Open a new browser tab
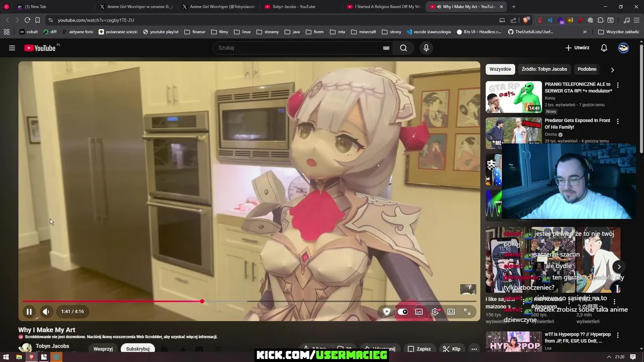644x362 pixels. pyautogui.click(x=514, y=7)
